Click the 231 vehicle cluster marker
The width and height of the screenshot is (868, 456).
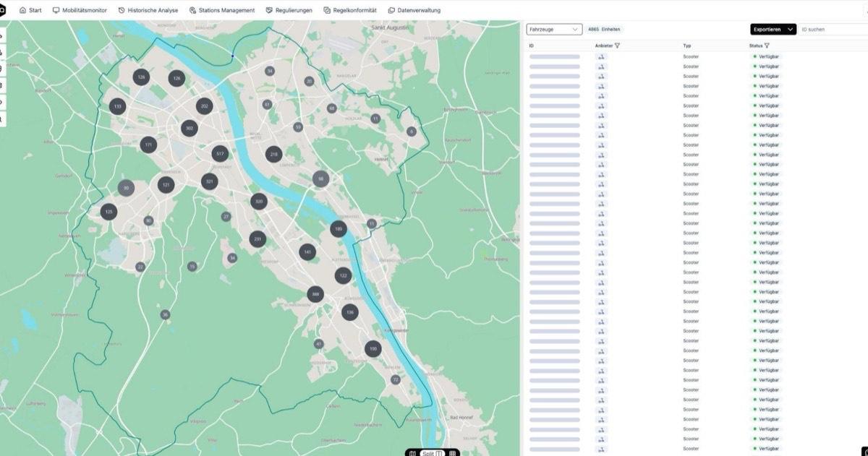258,238
